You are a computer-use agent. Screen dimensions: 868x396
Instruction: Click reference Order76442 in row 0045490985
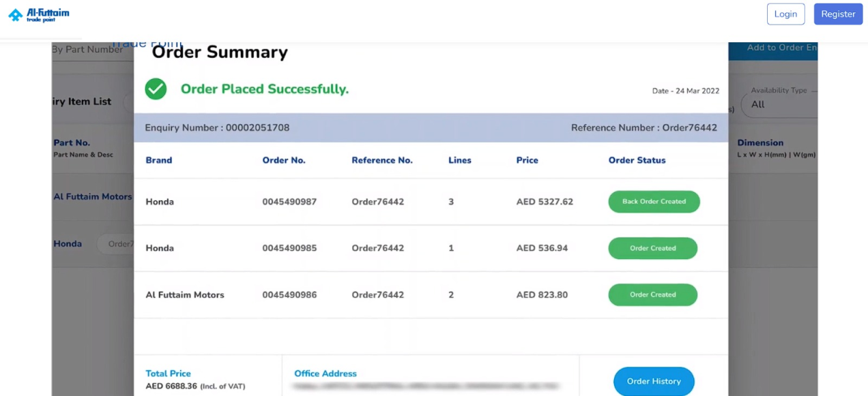pos(378,248)
